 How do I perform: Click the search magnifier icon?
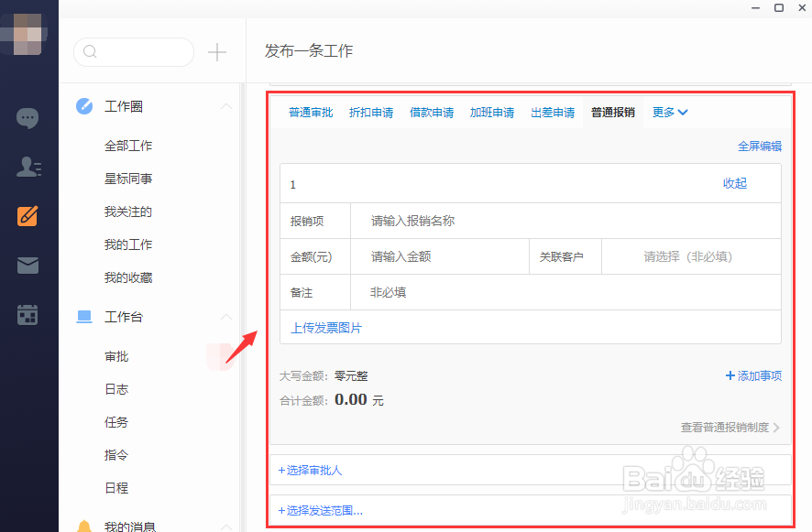tap(90, 52)
